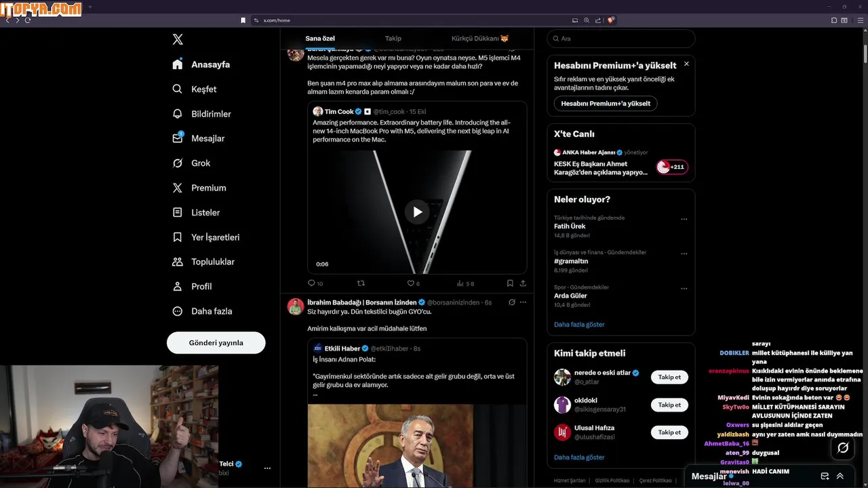The image size is (868, 488).
Task: Open Adnan Polat photo in quoted tweet
Action: click(417, 446)
